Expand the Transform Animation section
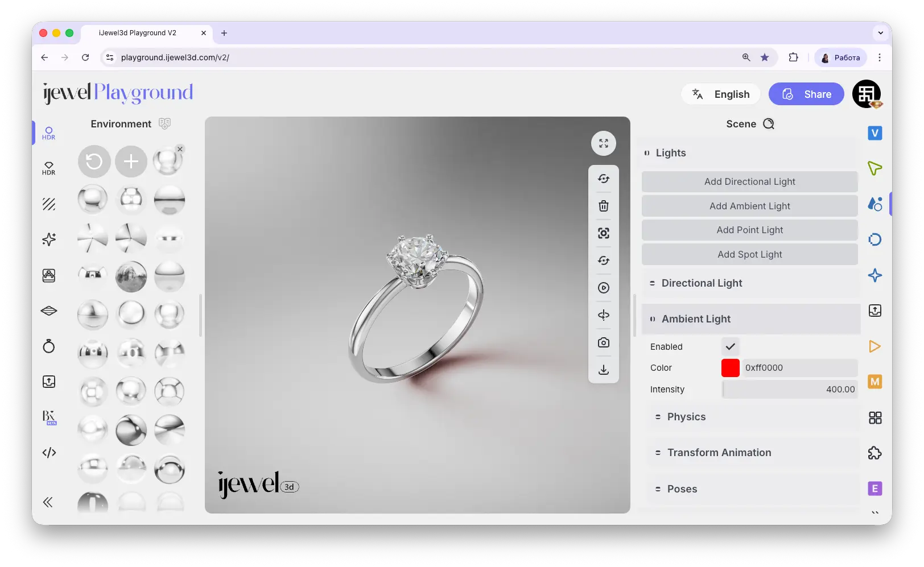Viewport: 924px width, 567px height. 753,453
